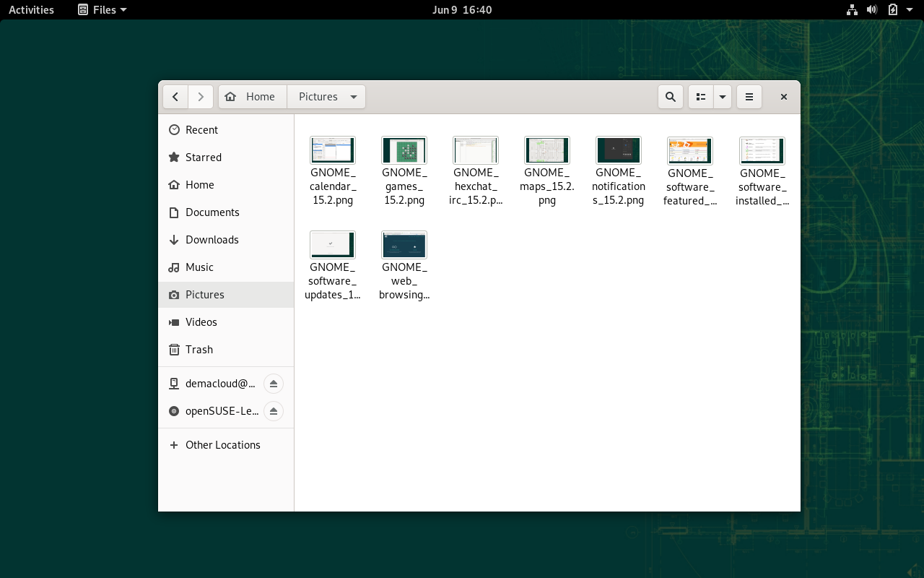Select GNOME_calendar_15.2.png thumbnail
924x578 pixels.
333,150
